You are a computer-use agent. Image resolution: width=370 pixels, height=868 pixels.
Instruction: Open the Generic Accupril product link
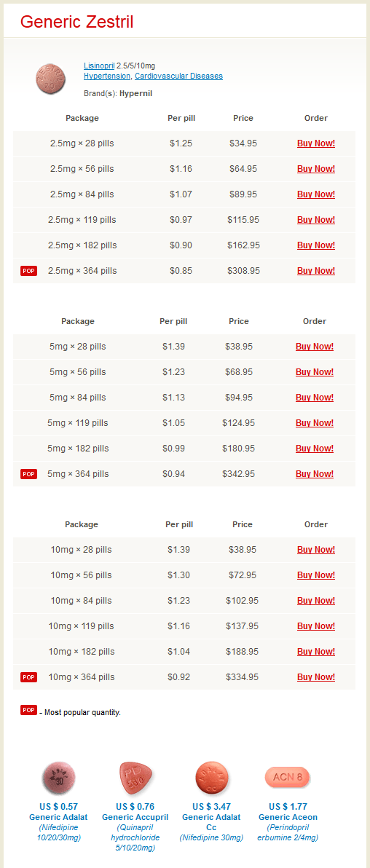point(135,817)
